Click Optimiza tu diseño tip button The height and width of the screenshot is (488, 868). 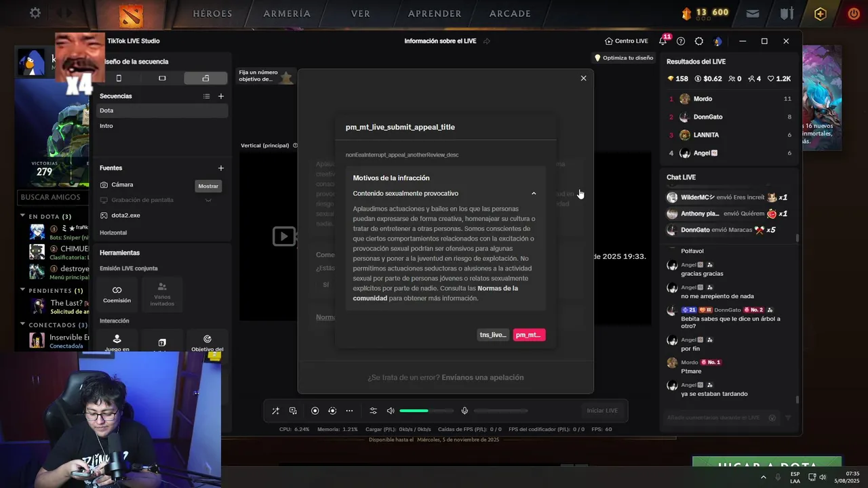pos(624,58)
